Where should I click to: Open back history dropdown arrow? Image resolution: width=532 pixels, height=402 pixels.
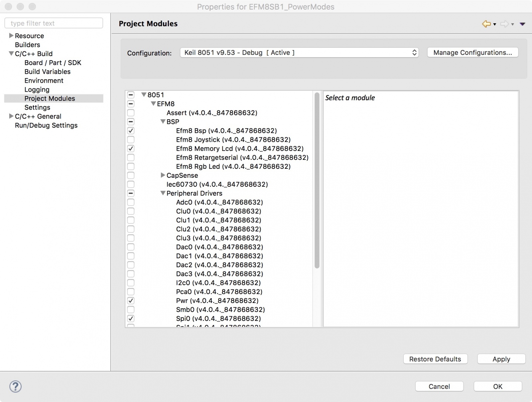coord(495,24)
